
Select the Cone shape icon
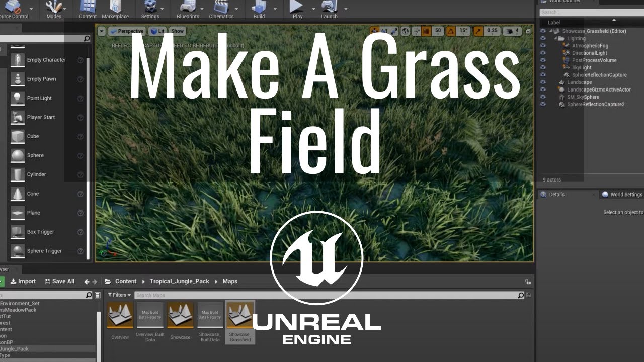pos(18,194)
